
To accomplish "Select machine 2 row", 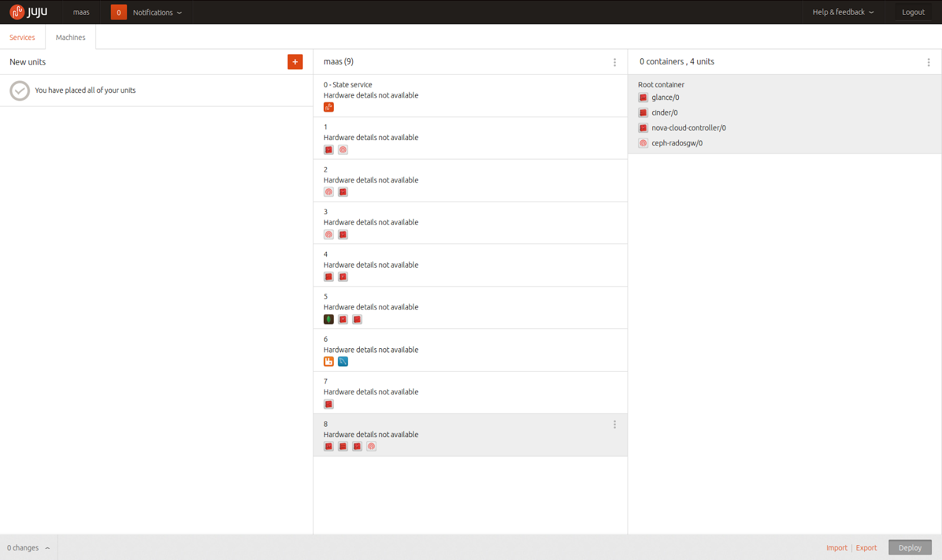I will point(470,181).
